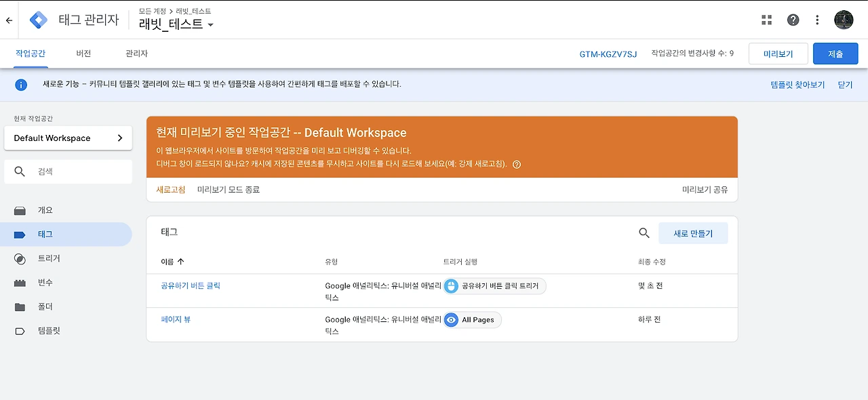The height and width of the screenshot is (400, 868).
Task: Expand the Default Workspace selector chevron
Action: click(120, 138)
